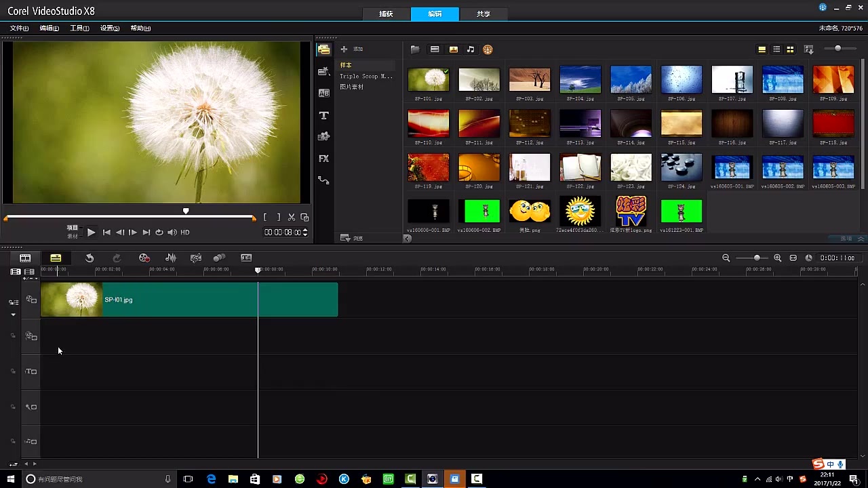Step to the previous frame
The width and height of the screenshot is (868, 488).
(x=120, y=232)
